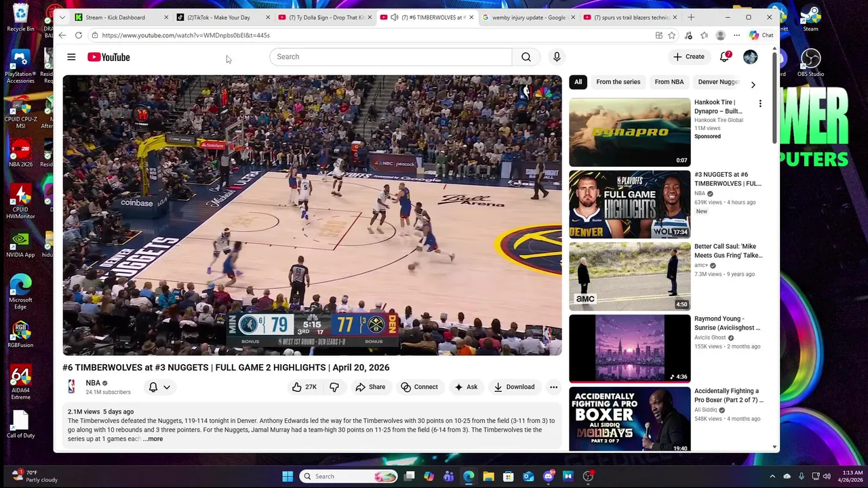Open Accidentally Fighting a Pro Boxer thumbnail
Image resolution: width=868 pixels, height=488 pixels.
(630, 419)
